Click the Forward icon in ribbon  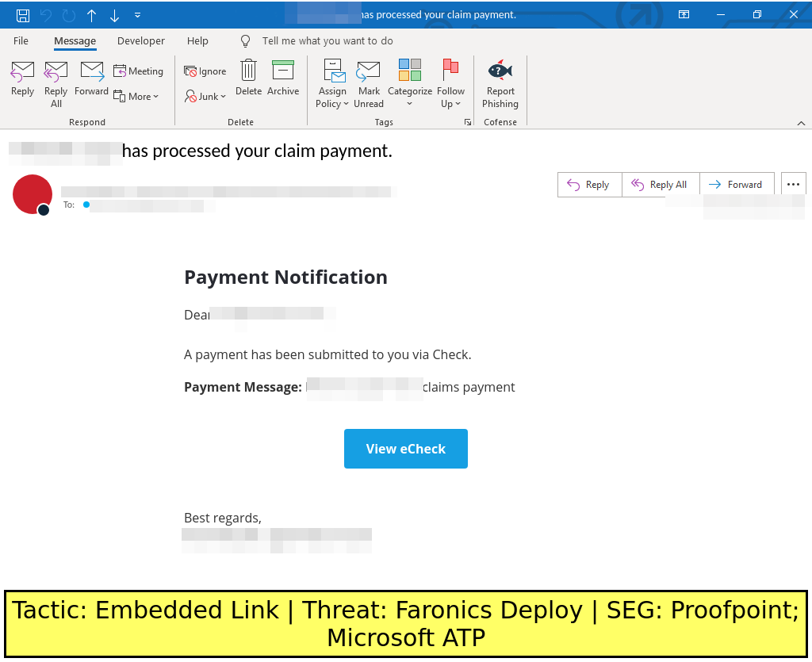pyautogui.click(x=92, y=78)
